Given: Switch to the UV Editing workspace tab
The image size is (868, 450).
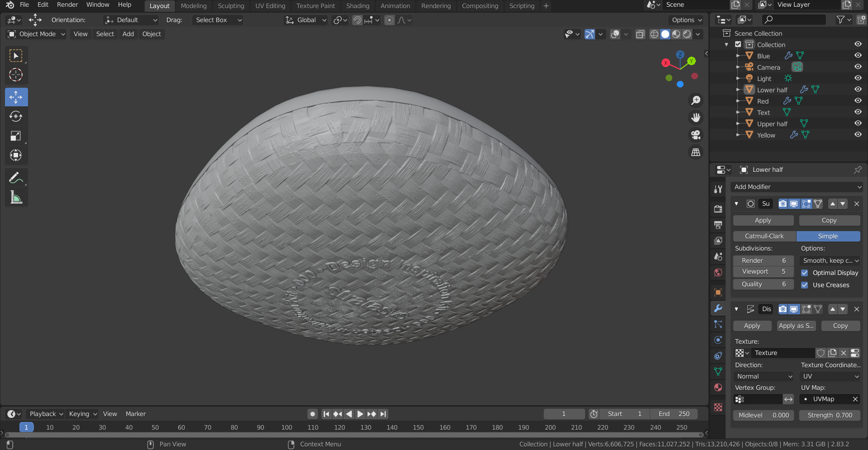Looking at the screenshot, I should (x=270, y=6).
